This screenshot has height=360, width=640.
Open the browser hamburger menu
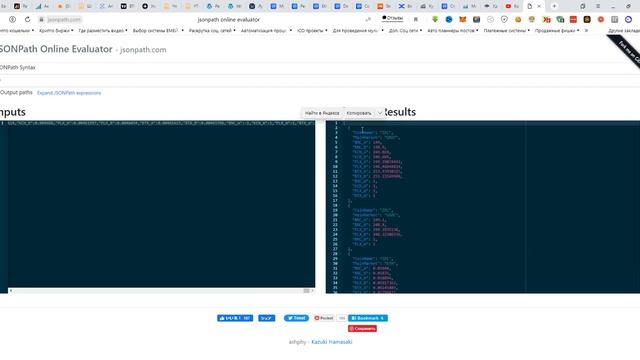(598, 6)
